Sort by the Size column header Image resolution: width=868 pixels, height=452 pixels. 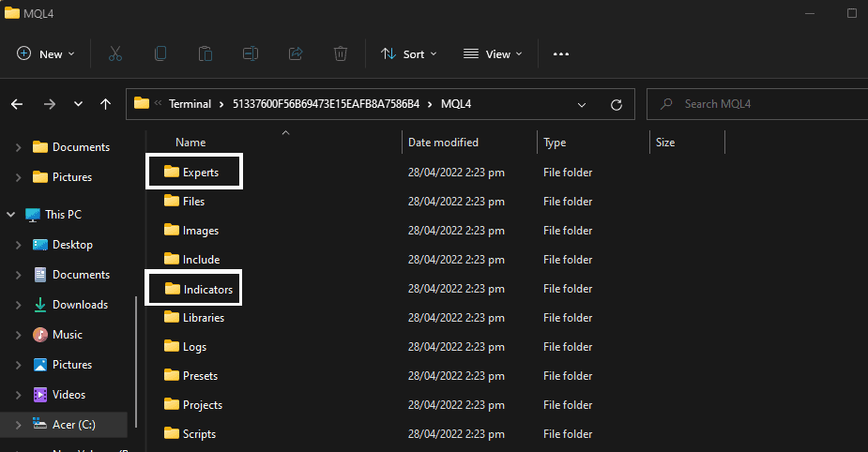[x=665, y=143]
